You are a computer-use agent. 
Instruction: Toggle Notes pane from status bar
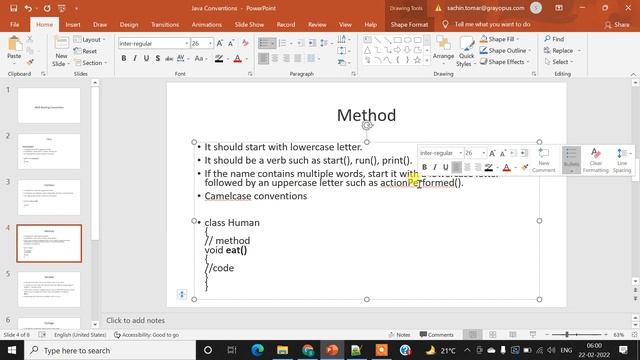click(399, 335)
